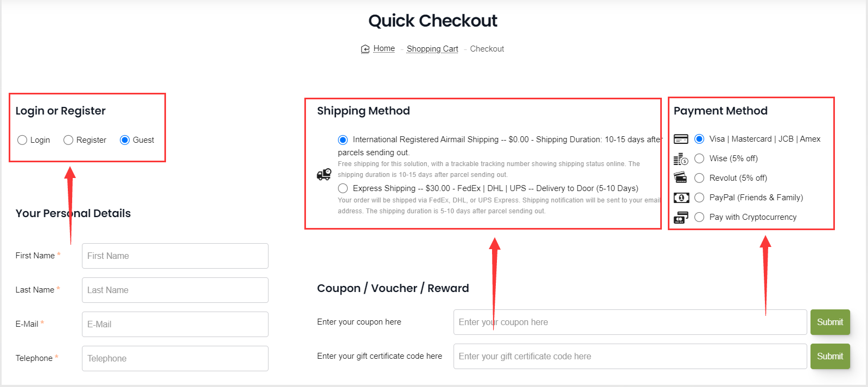
Task: Click the Revolut card icon
Action: [680, 177]
